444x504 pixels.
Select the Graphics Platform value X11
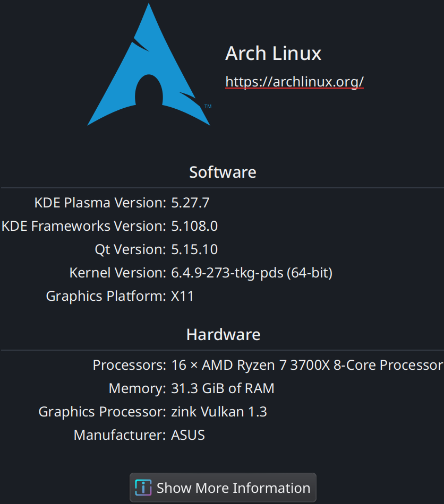(182, 296)
